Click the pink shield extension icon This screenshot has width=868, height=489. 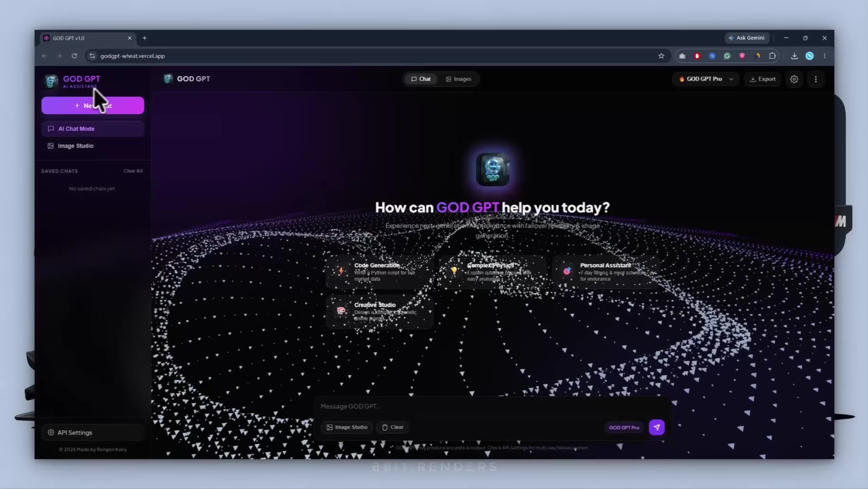[742, 56]
